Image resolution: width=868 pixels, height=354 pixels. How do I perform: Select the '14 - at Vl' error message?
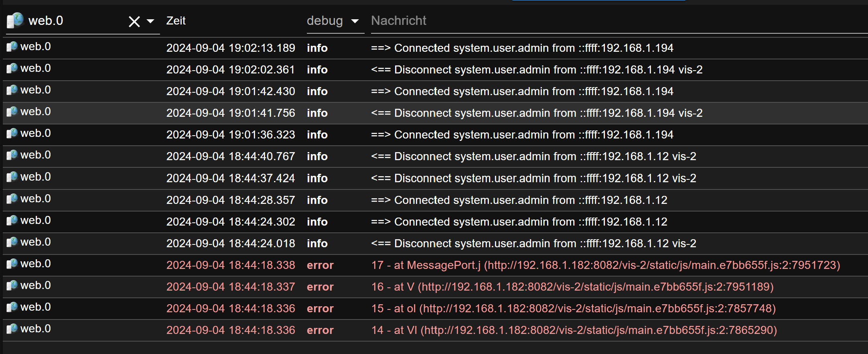[574, 330]
